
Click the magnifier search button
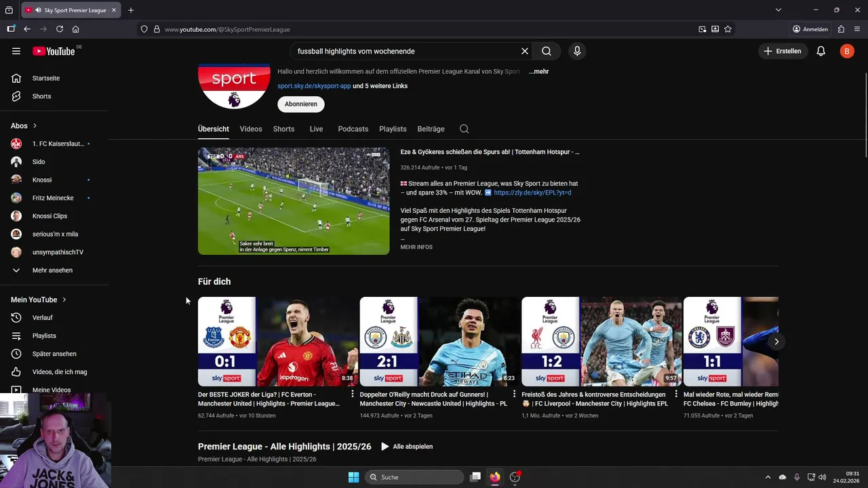pos(547,51)
